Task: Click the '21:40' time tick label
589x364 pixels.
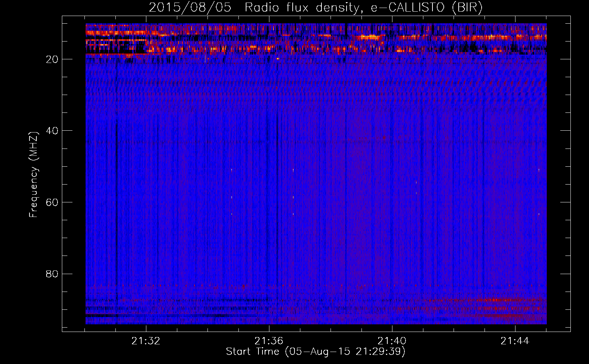Action: click(392, 341)
